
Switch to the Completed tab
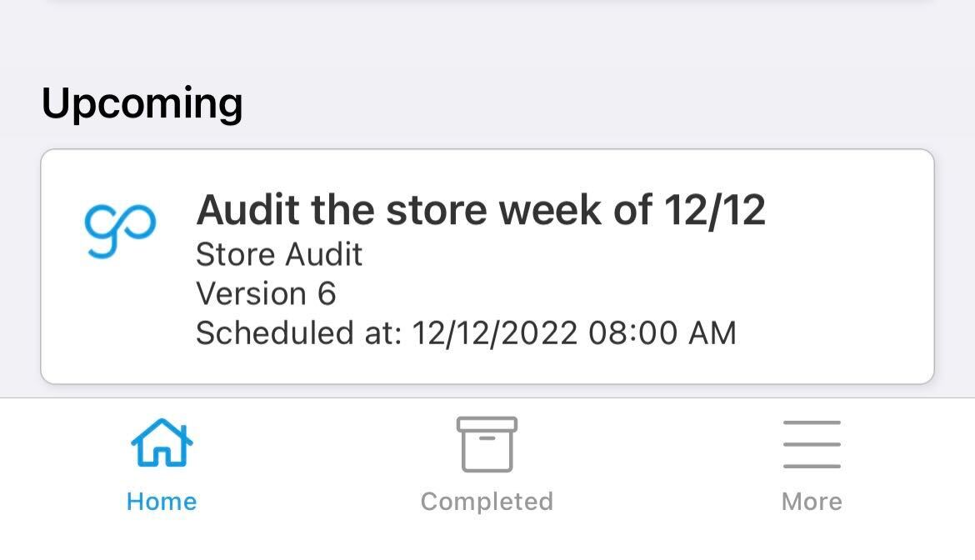coord(486,467)
